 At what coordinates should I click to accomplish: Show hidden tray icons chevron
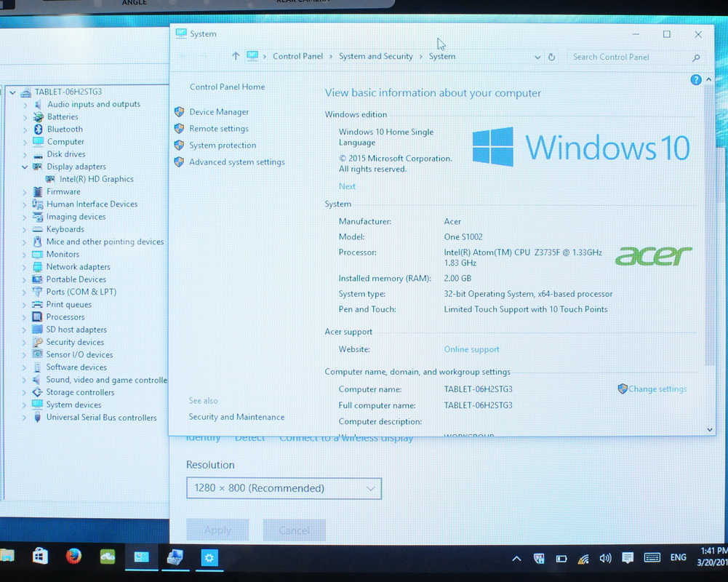516,559
